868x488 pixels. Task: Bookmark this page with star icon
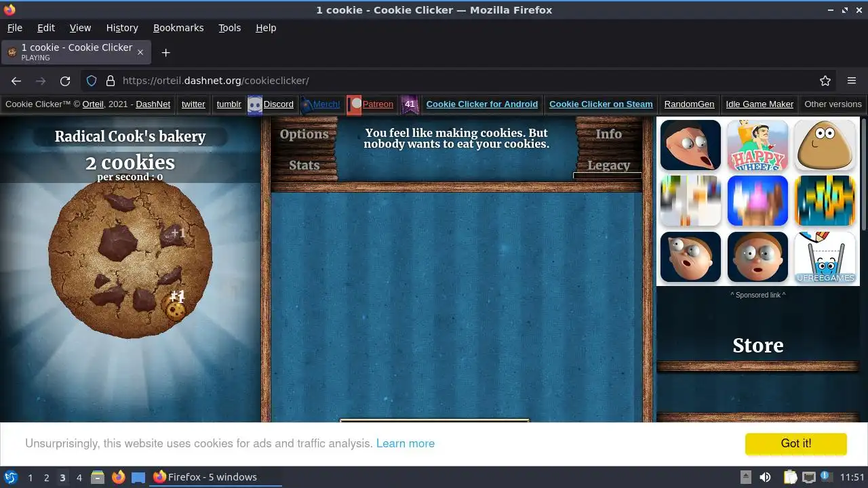click(x=825, y=81)
